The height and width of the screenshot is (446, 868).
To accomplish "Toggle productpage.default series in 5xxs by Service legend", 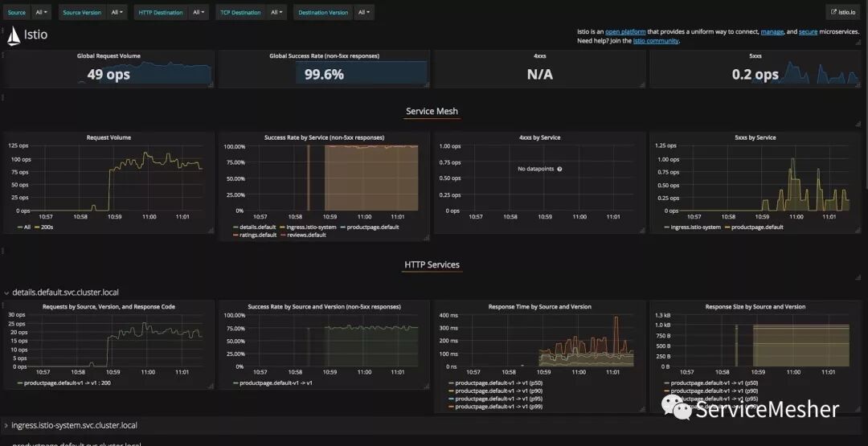I will [756, 227].
